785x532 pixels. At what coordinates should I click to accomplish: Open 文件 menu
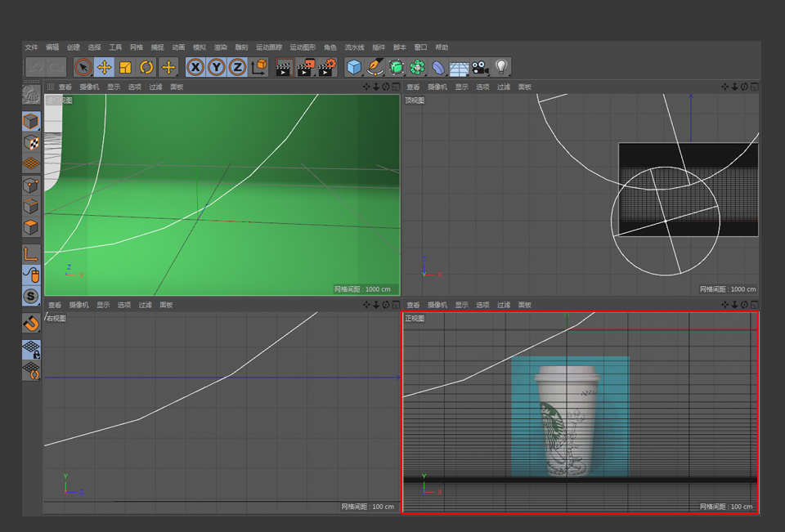32,47
